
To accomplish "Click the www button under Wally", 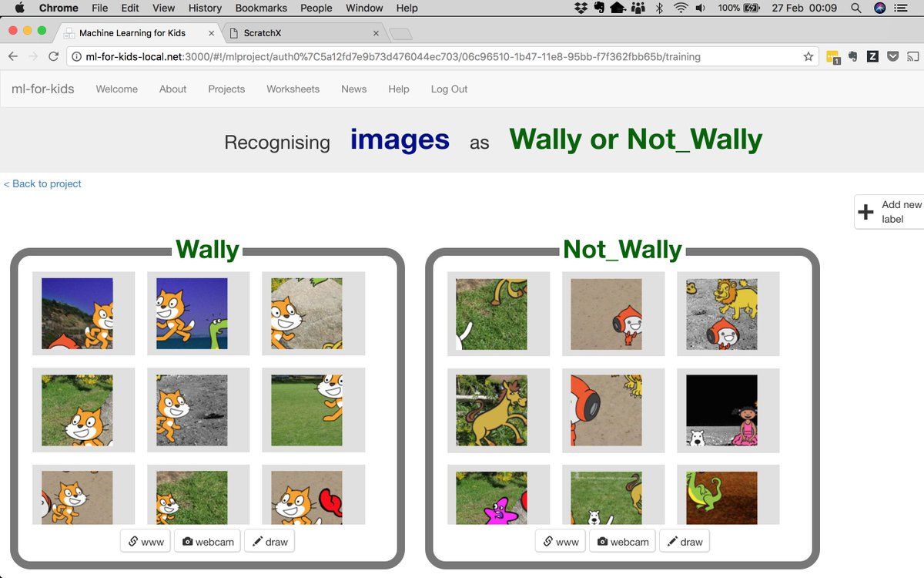I will pos(146,542).
